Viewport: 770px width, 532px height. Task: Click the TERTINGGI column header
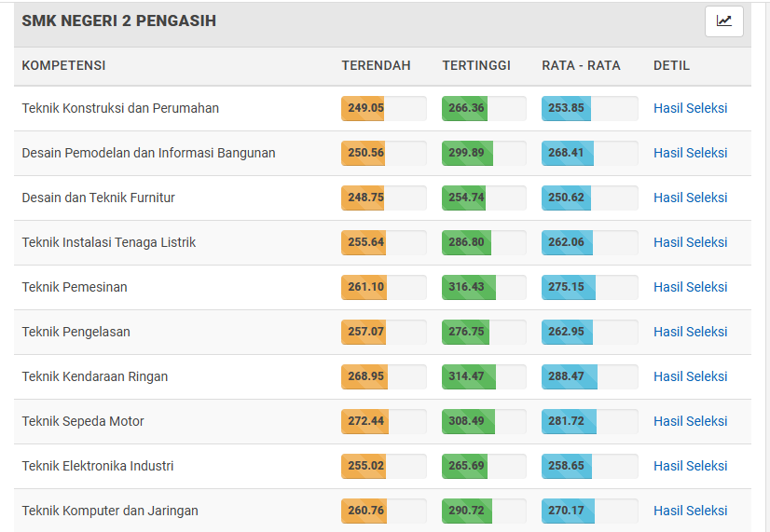(x=476, y=65)
